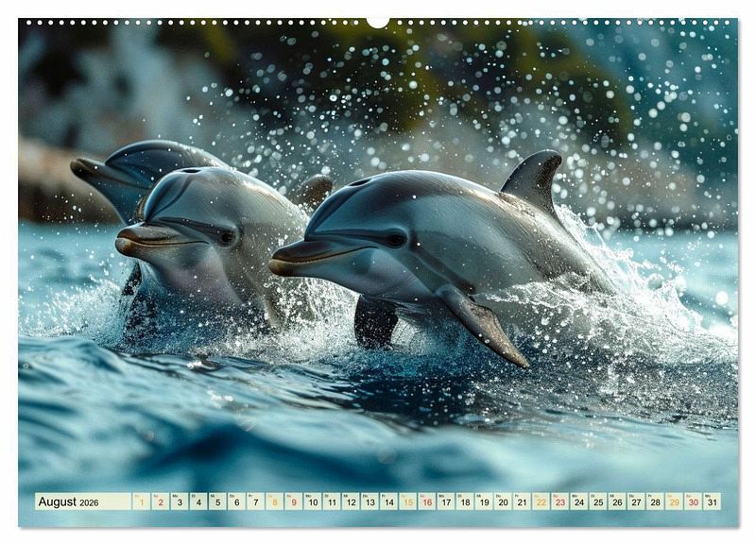Click the hanging hole notch at top center
This screenshot has width=756, height=545.
378,21
